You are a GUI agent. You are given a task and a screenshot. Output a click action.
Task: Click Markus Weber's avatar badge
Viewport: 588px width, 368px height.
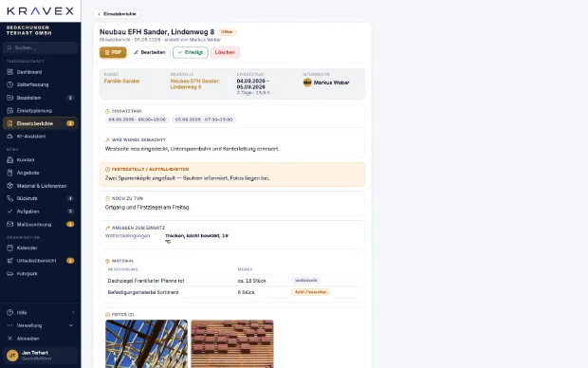tap(307, 83)
